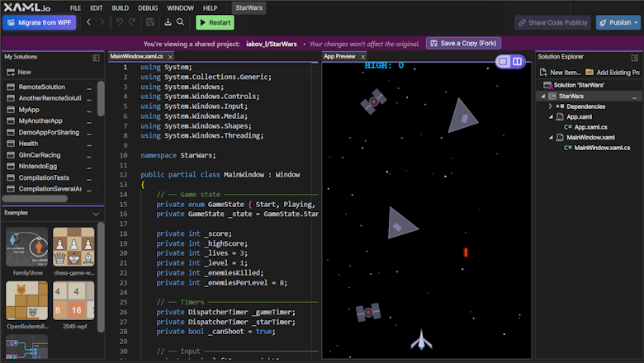
Task: Click the save disk icon
Action: (150, 22)
